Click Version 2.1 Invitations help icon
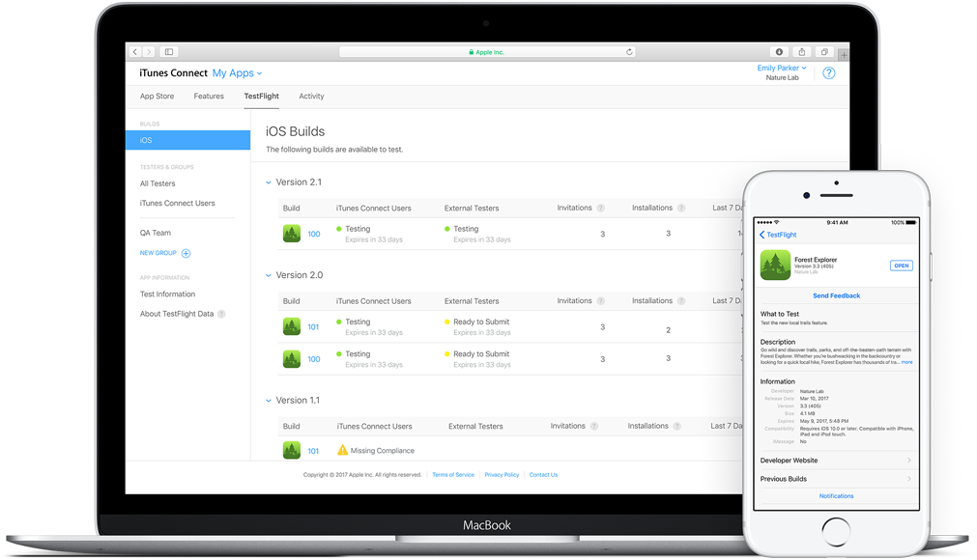977x560 pixels. tap(601, 208)
